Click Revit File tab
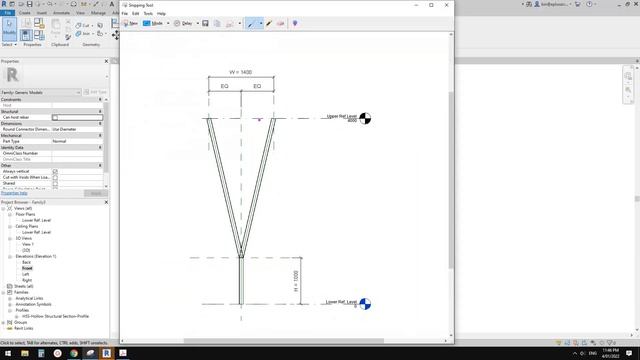 pyautogui.click(x=7, y=13)
